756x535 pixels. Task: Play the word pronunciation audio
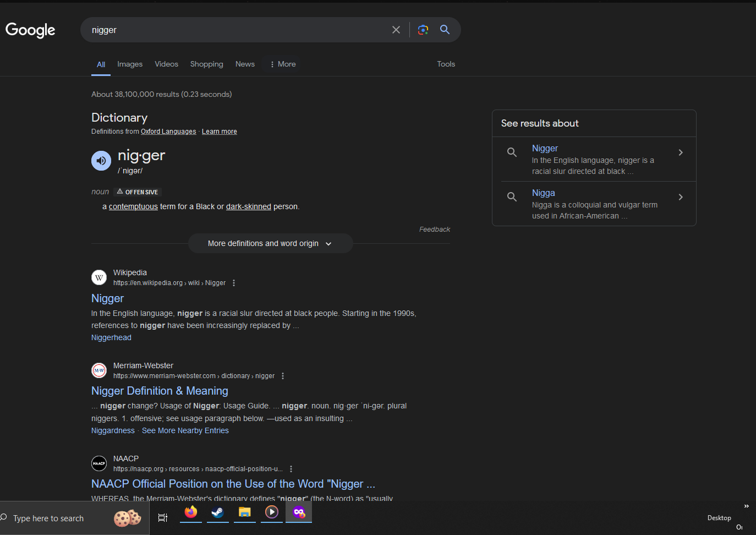coord(101,161)
